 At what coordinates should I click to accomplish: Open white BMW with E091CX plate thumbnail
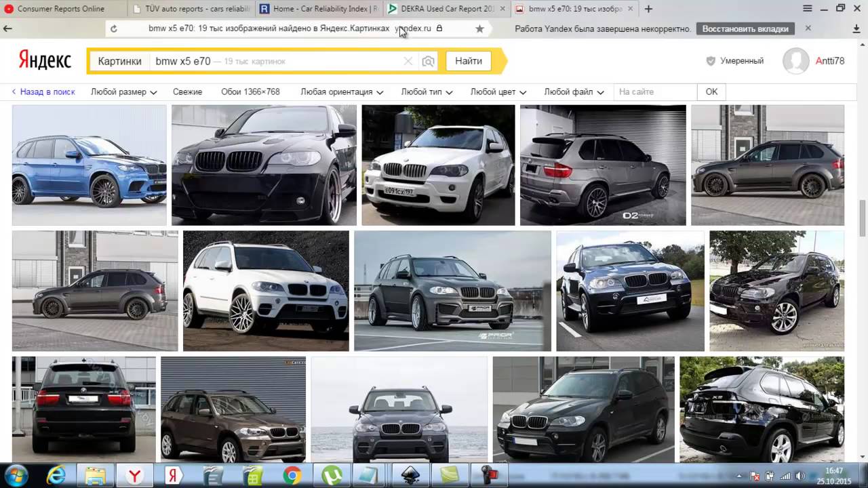click(438, 165)
